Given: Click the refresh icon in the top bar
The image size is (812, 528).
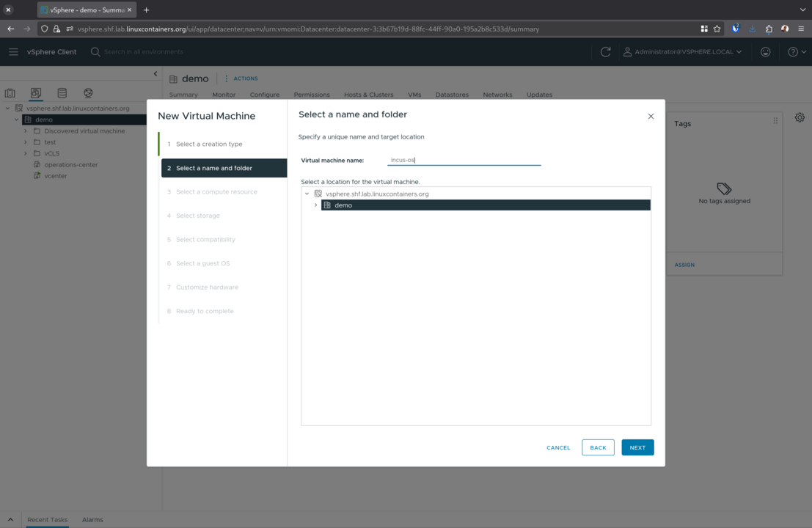Looking at the screenshot, I should tap(604, 52).
